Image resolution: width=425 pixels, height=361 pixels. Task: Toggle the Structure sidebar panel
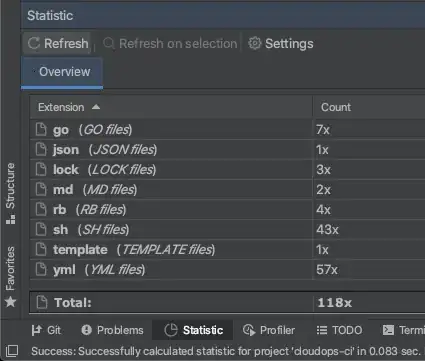coord(10,193)
